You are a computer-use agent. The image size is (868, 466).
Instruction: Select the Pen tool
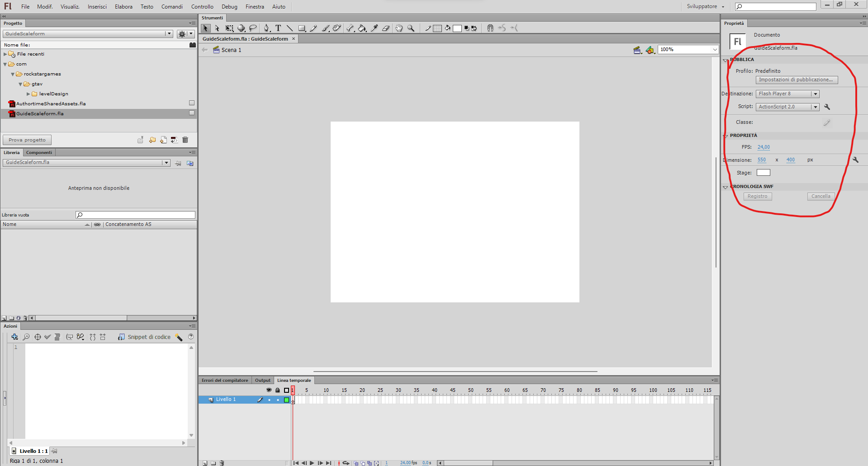[x=266, y=28]
